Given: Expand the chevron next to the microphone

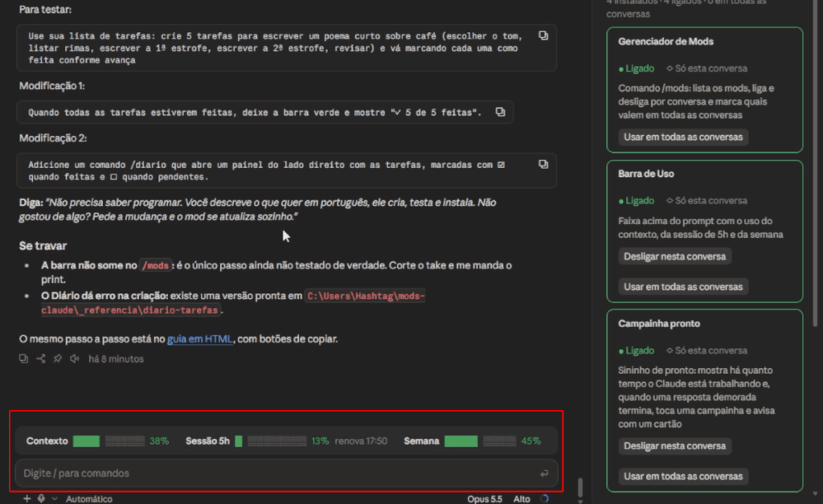Looking at the screenshot, I should (x=55, y=498).
